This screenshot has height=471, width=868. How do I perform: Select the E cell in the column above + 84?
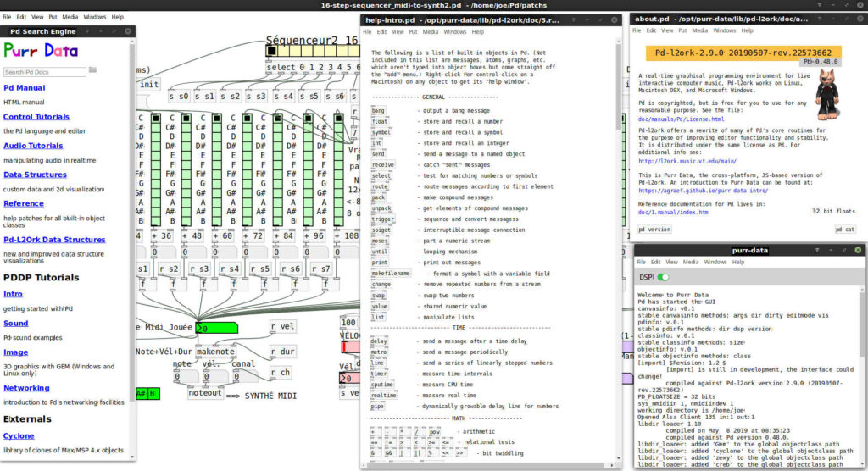pyautogui.click(x=278, y=155)
